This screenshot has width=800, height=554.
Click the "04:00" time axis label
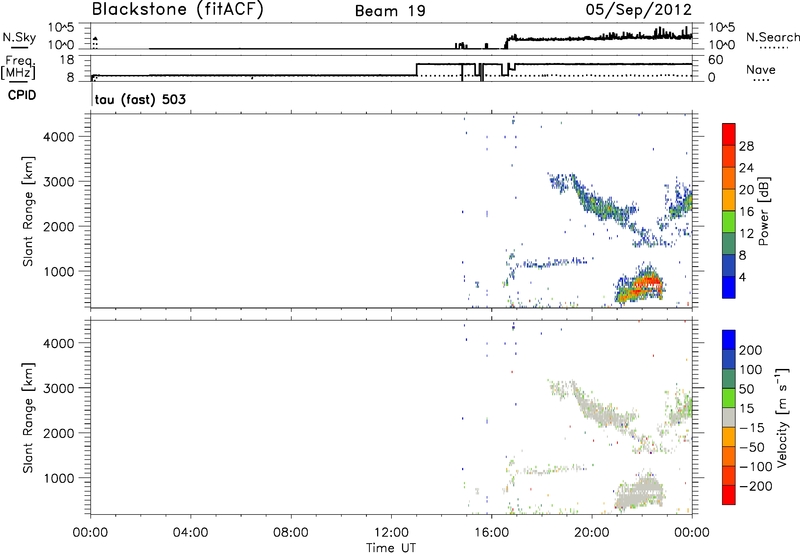click(x=190, y=532)
